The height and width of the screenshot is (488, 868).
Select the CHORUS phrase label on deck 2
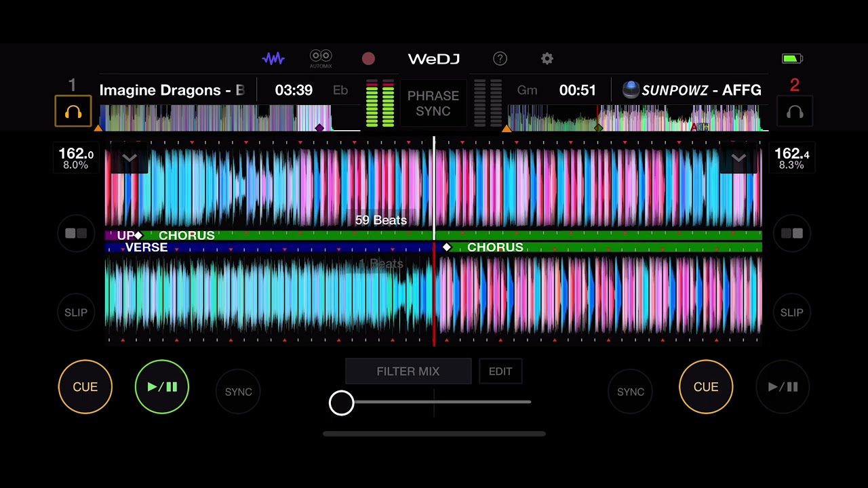tap(495, 247)
